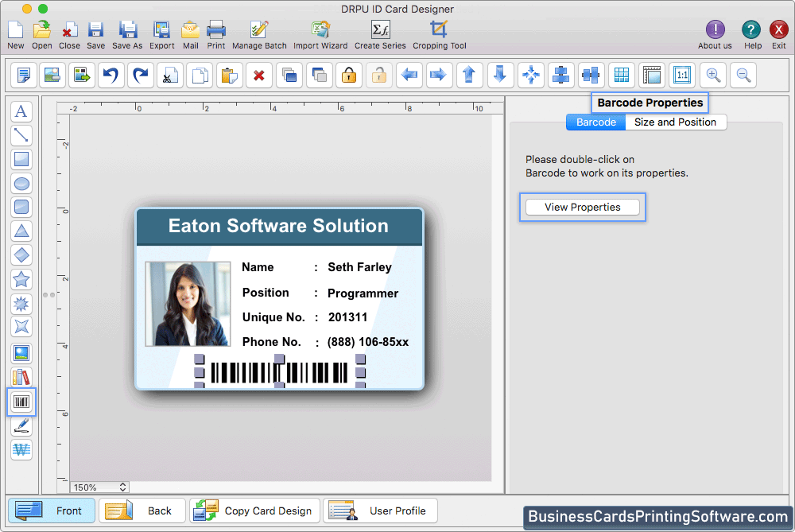Select the (888) 106-85xx phone text
795x532 pixels.
368,342
